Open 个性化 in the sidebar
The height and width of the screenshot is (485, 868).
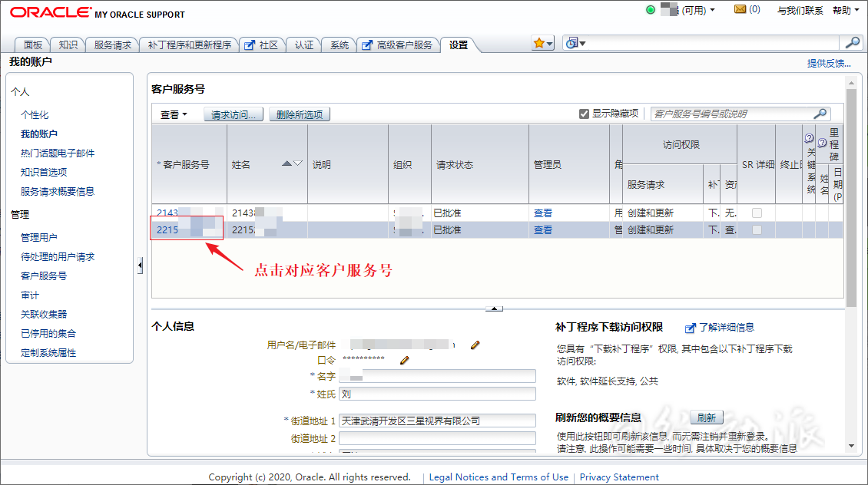[35, 114]
